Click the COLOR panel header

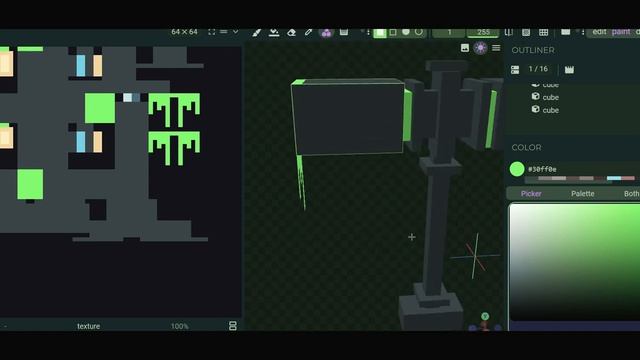(527, 147)
